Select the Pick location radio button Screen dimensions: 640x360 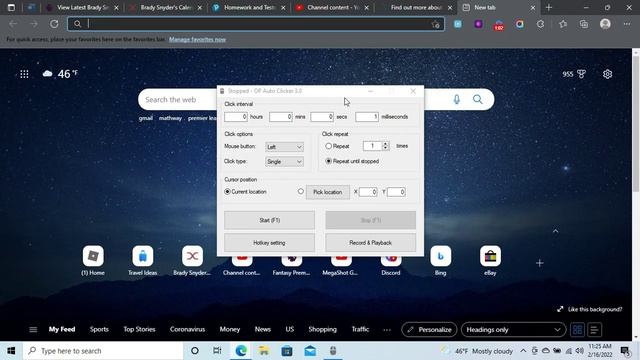[301, 191]
